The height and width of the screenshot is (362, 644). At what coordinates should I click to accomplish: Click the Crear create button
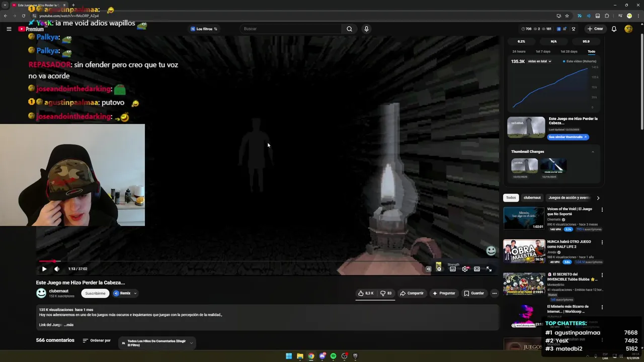pyautogui.click(x=595, y=29)
